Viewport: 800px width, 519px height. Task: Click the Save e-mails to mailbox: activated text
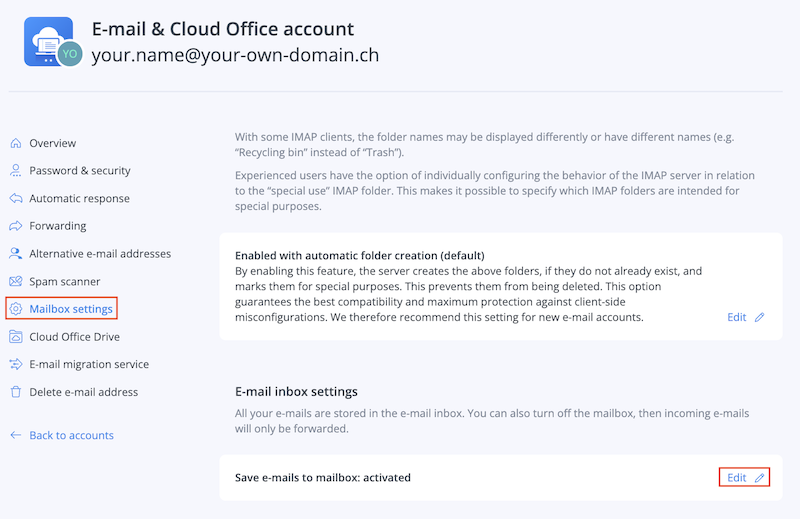pyautogui.click(x=322, y=478)
